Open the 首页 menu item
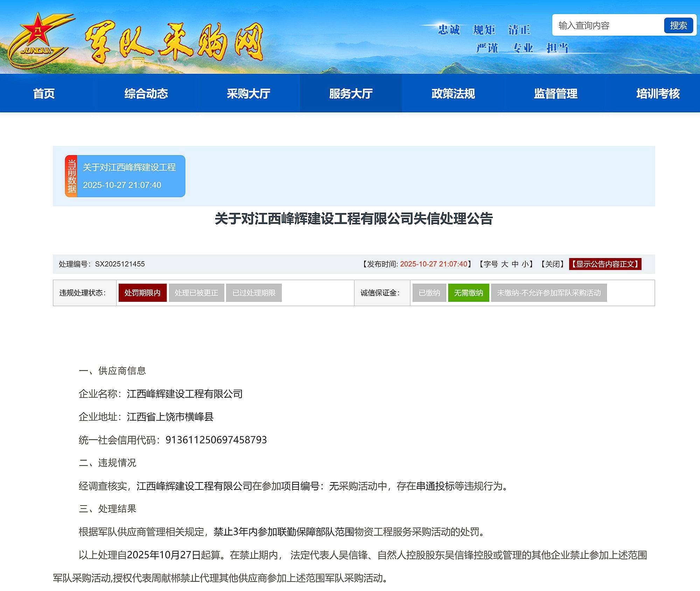This screenshot has height=591, width=700. click(x=43, y=93)
